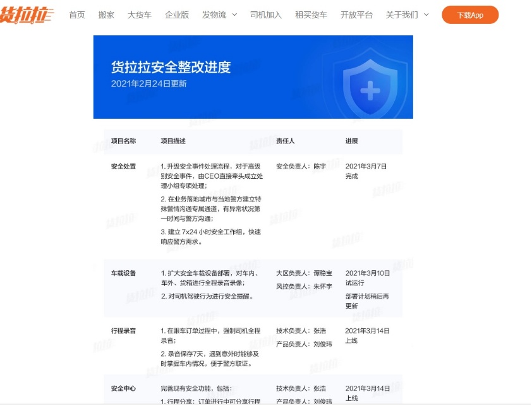Navigate to 租买货车
Image resolution: width=532 pixels, height=406 pixels.
point(311,15)
